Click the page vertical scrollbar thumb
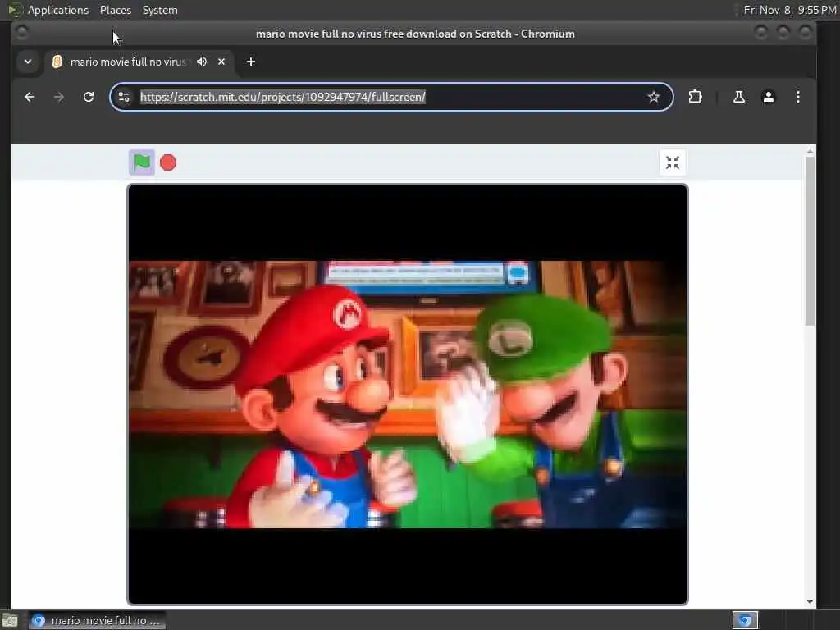Viewport: 840px width, 630px height. [x=810, y=241]
